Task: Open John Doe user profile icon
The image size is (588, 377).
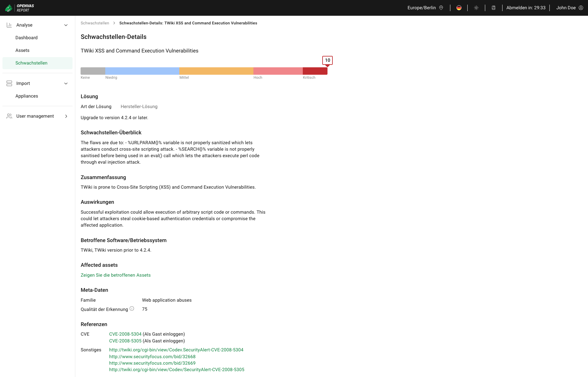Action: point(581,8)
